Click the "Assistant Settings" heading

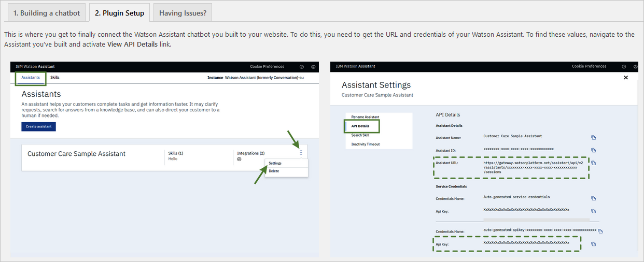coord(376,85)
